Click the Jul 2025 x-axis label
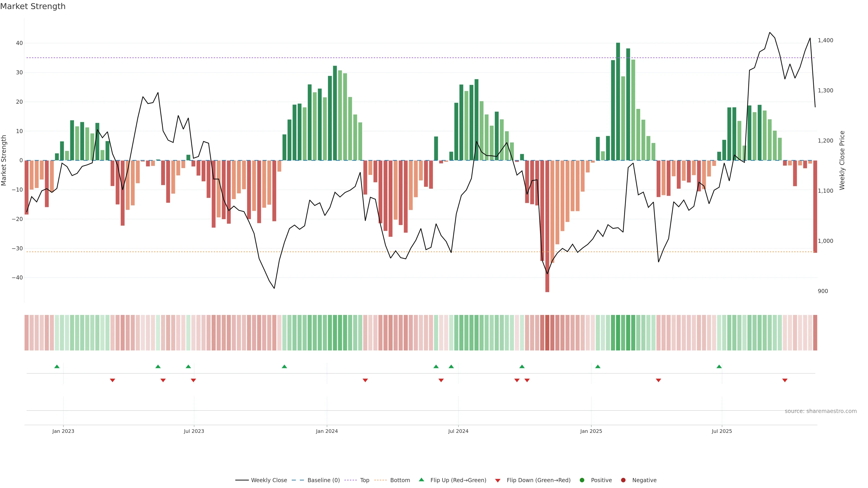This screenshot has width=868, height=488. (722, 431)
